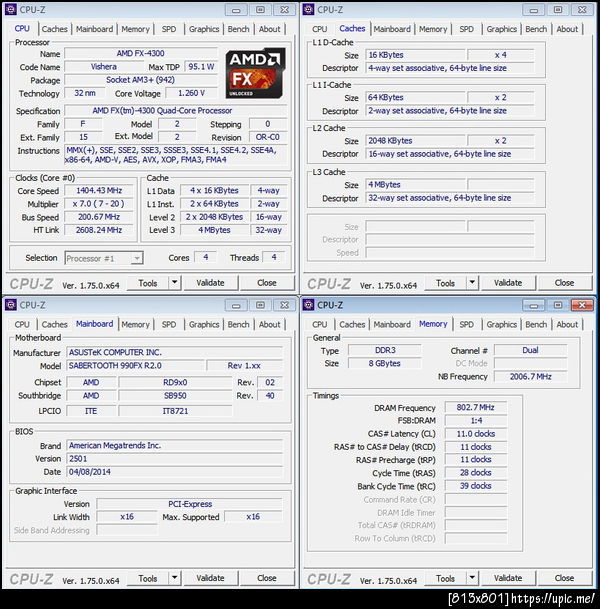The width and height of the screenshot is (600, 609).
Task: Click ASUSTeK COMPUTER INC. manufacturer field
Action: click(175, 352)
